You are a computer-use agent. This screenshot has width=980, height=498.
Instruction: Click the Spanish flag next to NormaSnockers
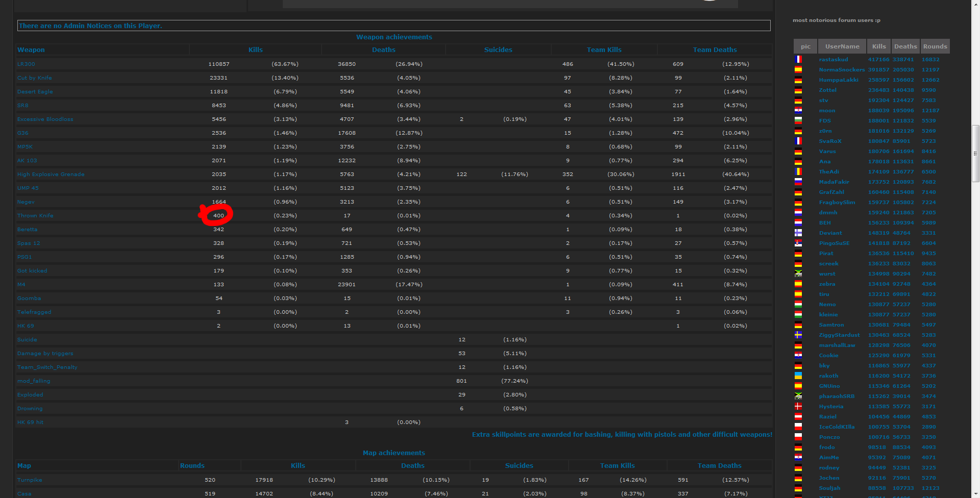pyautogui.click(x=798, y=70)
